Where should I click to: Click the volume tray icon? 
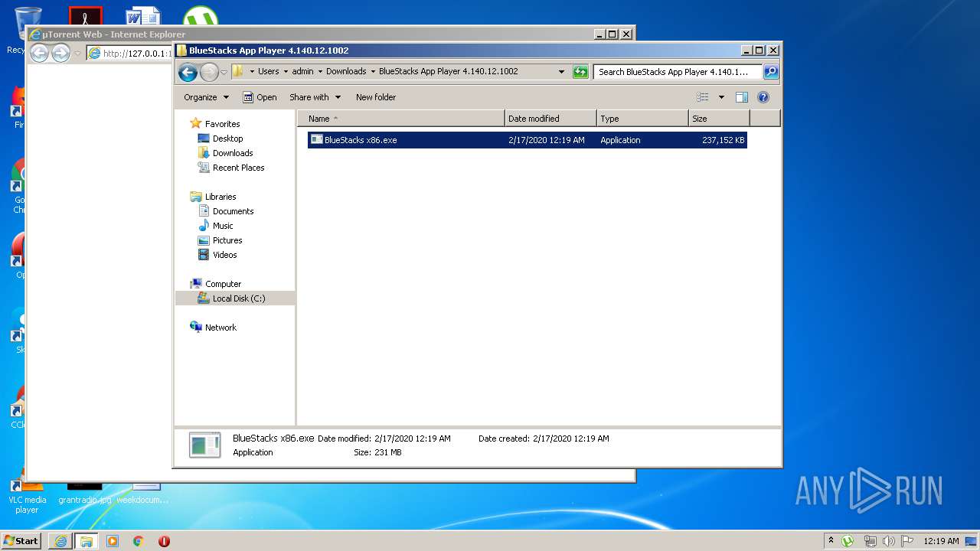tap(889, 541)
